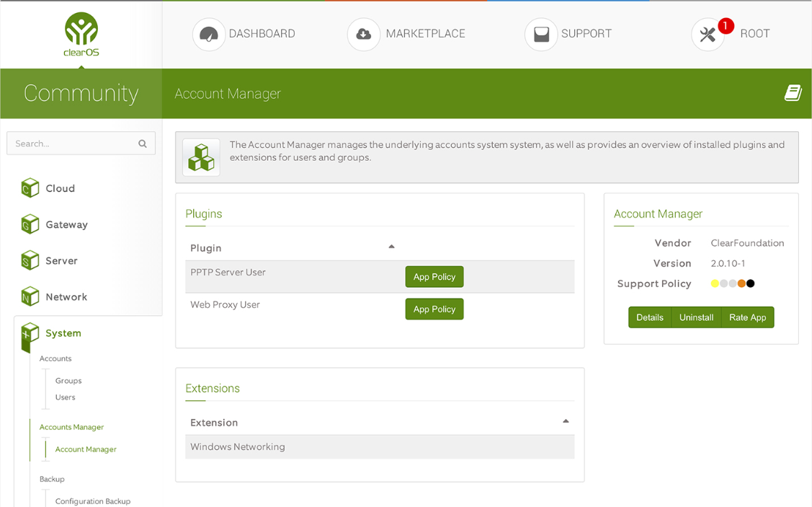Select the PPTP Server User plugin name
Viewport: 812px width, 507px height.
[x=228, y=272]
